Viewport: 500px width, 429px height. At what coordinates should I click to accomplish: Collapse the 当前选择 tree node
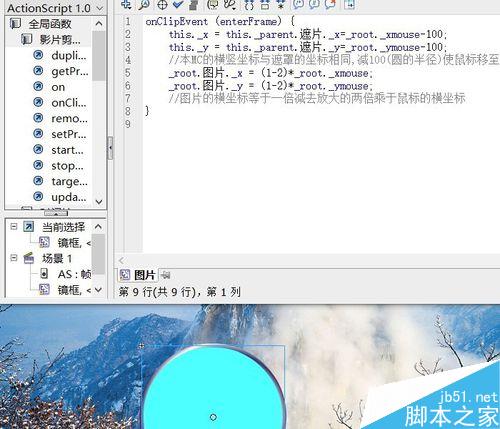[14, 227]
